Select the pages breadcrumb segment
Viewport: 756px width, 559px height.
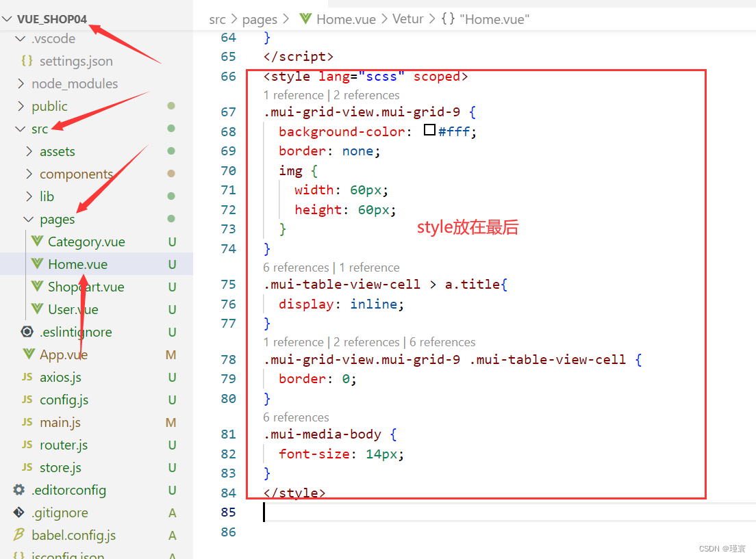click(x=260, y=20)
